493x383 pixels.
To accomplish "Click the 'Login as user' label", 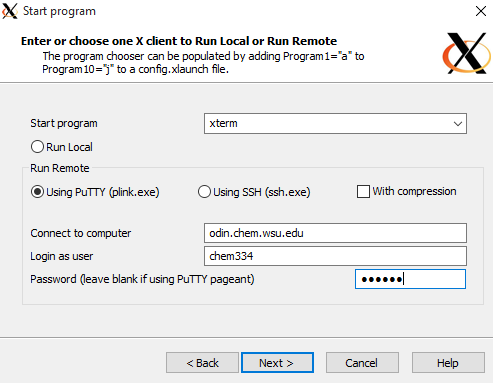I will pyautogui.click(x=62, y=256).
